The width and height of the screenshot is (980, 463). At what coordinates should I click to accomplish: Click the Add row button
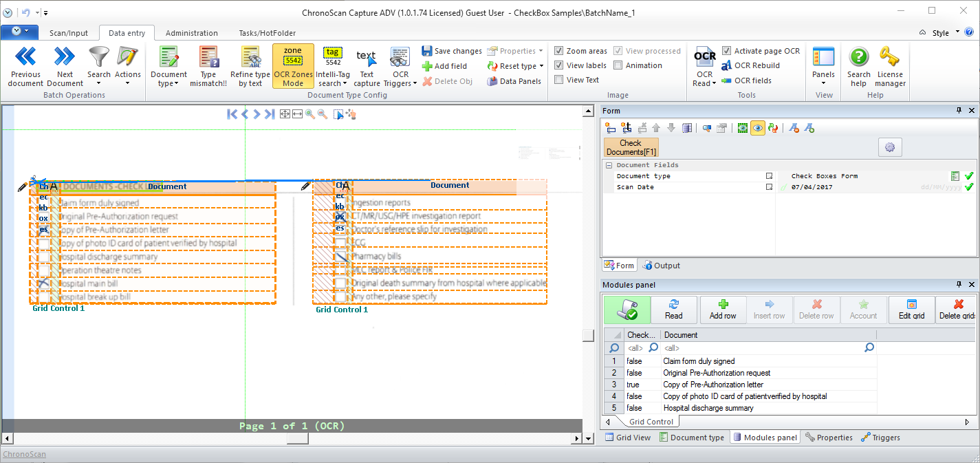[x=722, y=310]
